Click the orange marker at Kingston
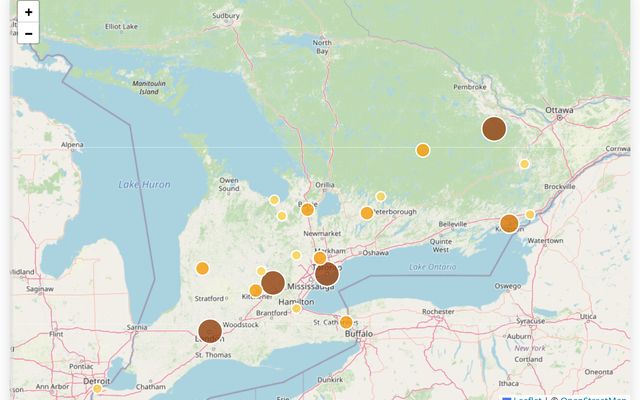The height and width of the screenshot is (400, 640). click(x=509, y=223)
